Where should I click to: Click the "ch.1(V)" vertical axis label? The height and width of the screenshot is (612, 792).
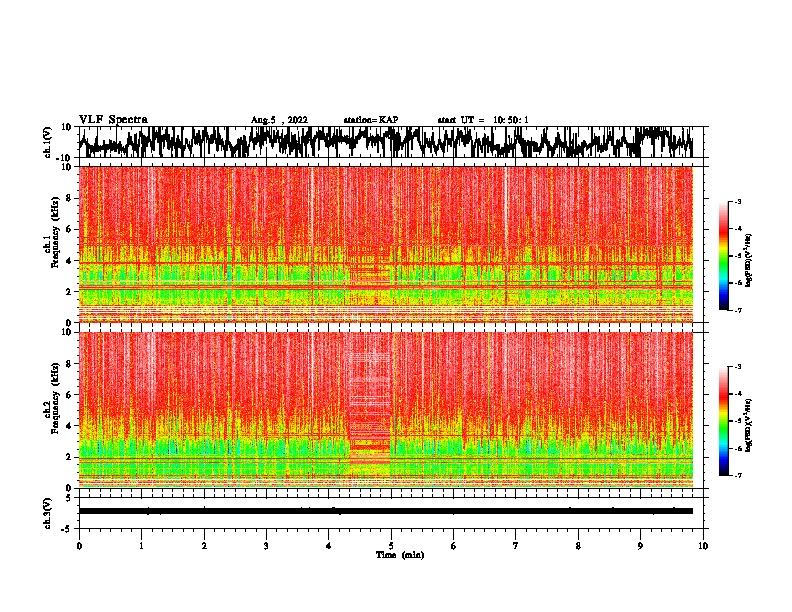coord(48,142)
